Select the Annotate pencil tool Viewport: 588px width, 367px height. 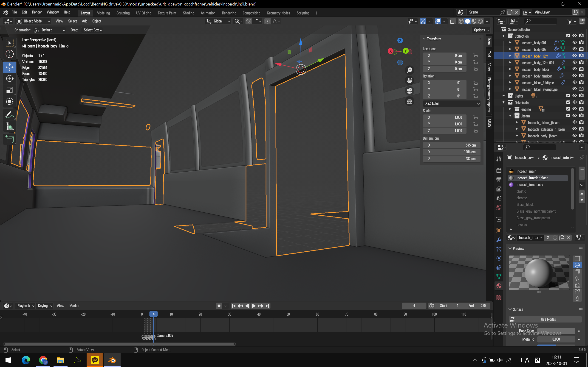coord(9,115)
